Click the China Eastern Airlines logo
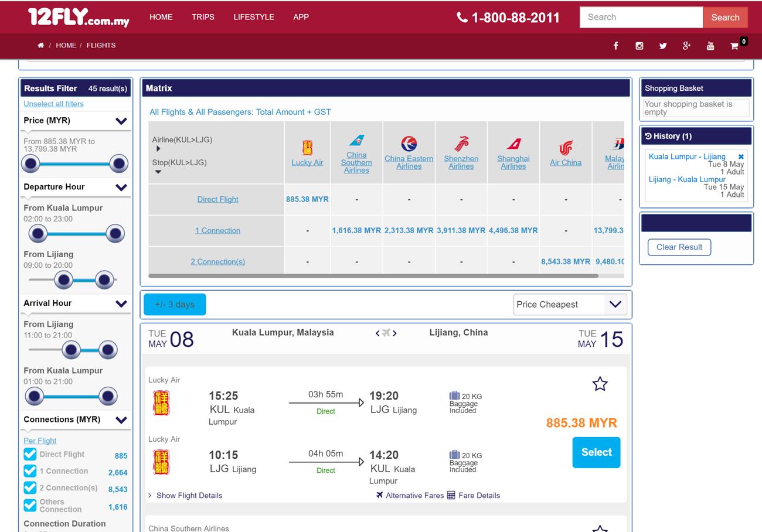This screenshot has height=532, width=762. pyautogui.click(x=409, y=144)
